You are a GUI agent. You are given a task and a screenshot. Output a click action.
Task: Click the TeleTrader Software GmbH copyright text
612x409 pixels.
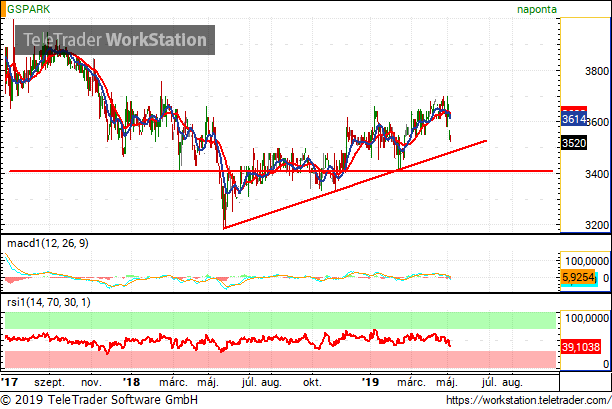point(99,400)
